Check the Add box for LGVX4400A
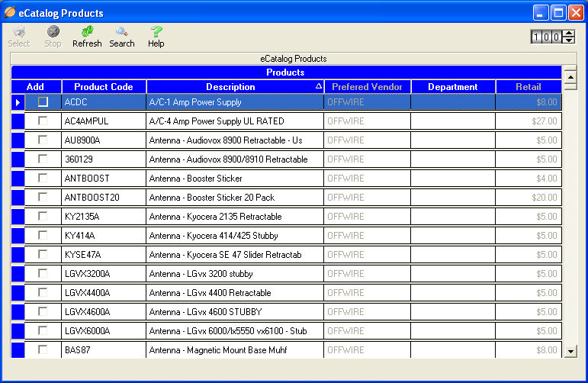This screenshot has height=383, width=588. coord(43,293)
